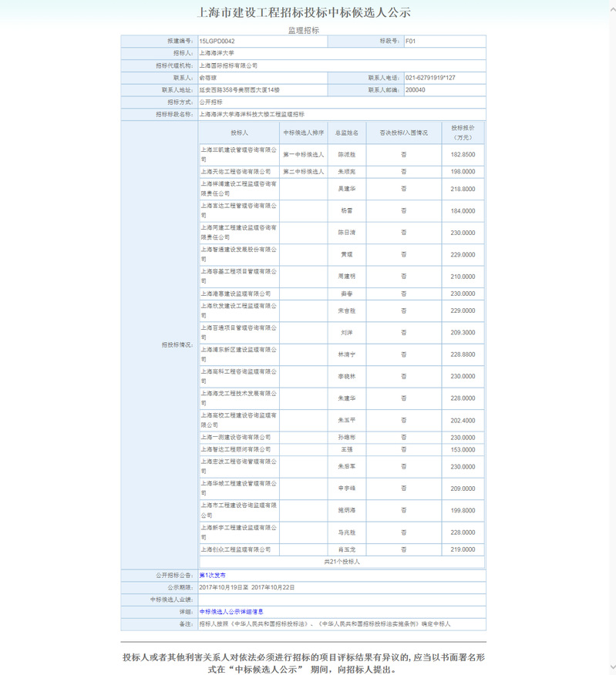Open the 中标候选人公示详细信息 link

pos(231,612)
